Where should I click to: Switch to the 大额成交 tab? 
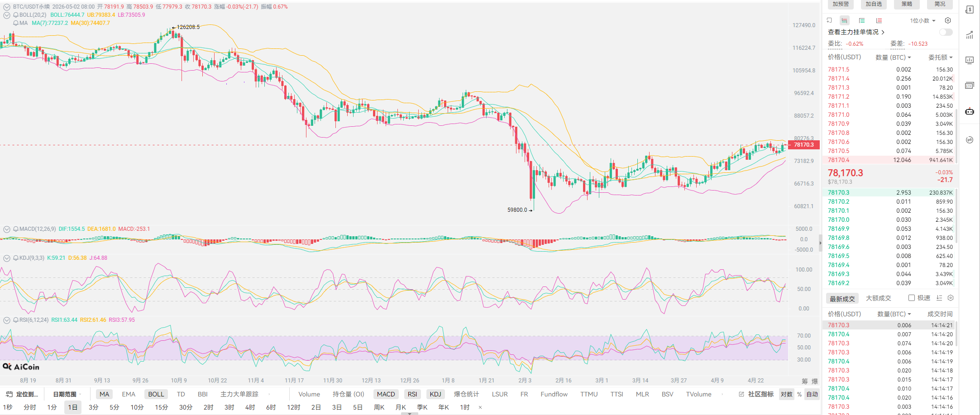coord(878,298)
